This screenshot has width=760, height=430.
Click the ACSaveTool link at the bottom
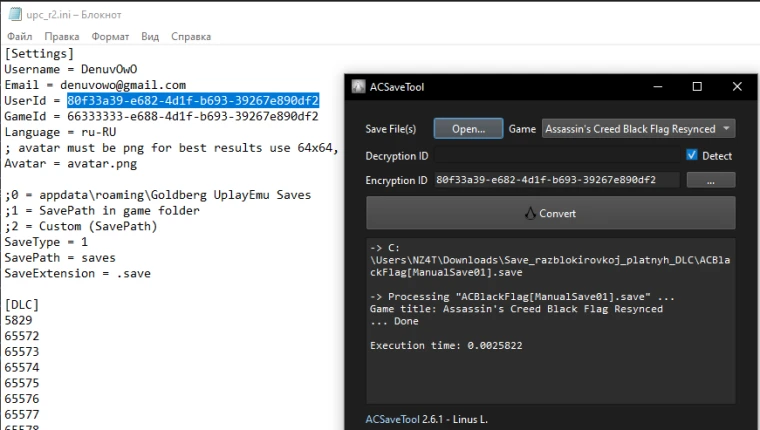coord(393,419)
